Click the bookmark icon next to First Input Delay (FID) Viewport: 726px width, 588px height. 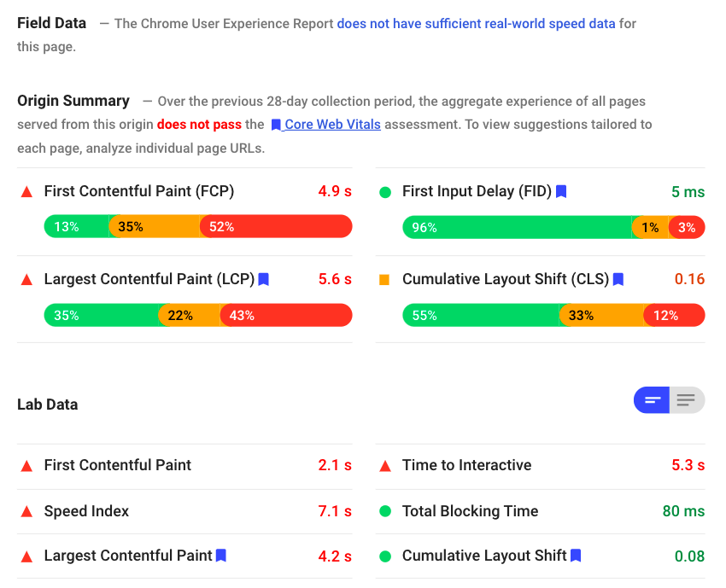560,191
